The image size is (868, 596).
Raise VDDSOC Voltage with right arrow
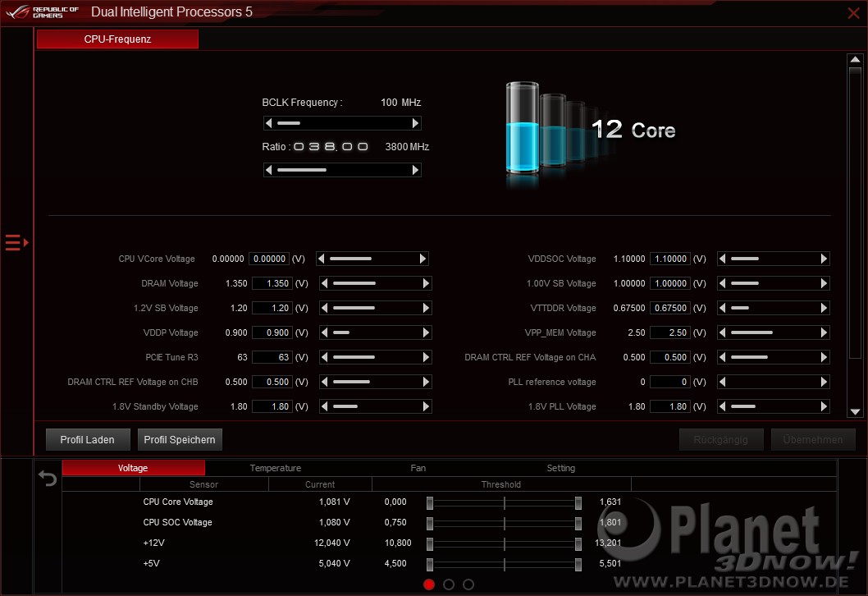coord(824,259)
